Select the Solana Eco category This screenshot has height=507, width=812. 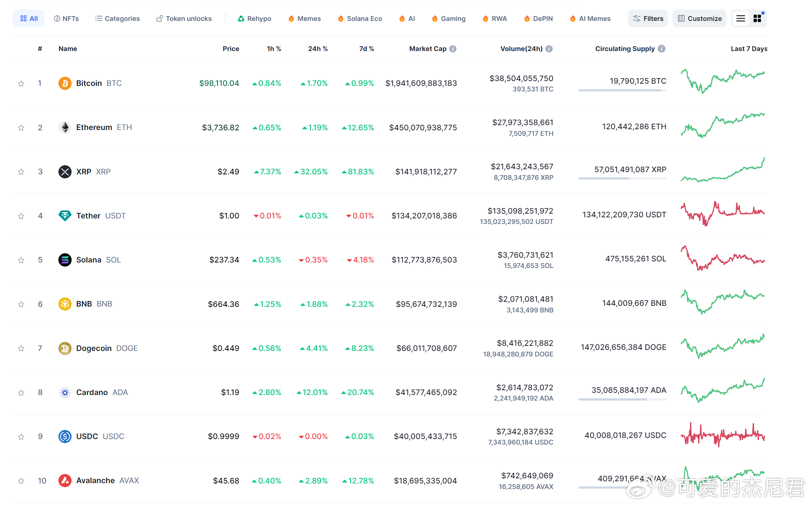[360, 18]
